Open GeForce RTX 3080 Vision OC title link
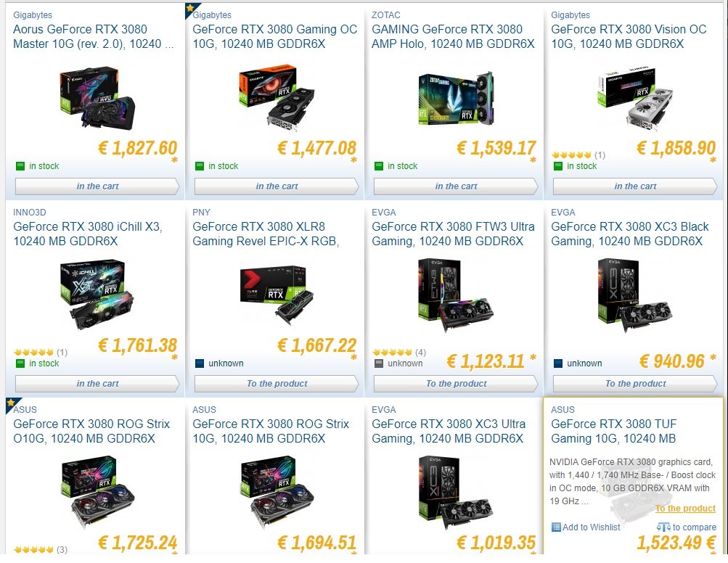 pyautogui.click(x=629, y=36)
